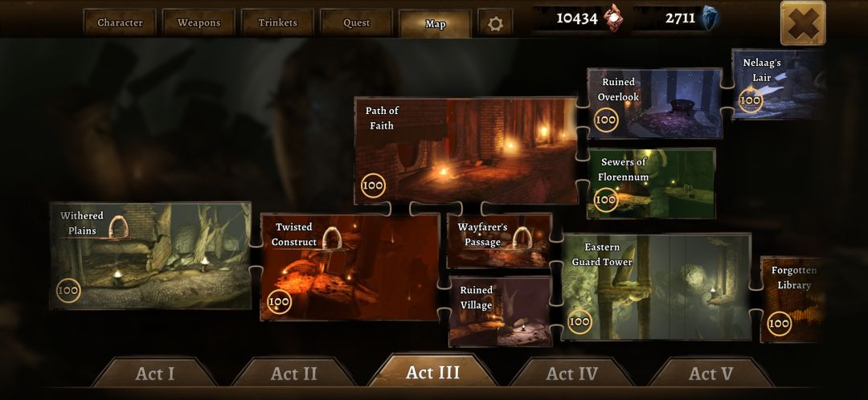Viewport: 868px width, 400px height.
Task: Select Act I at the bottom
Action: click(154, 373)
